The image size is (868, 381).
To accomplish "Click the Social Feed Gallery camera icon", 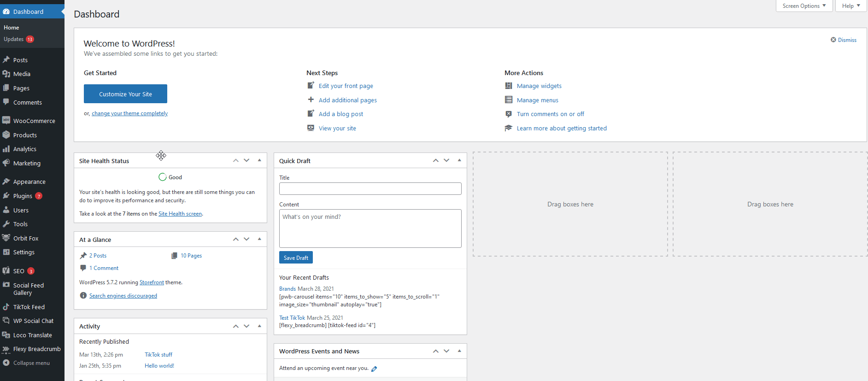I will (6, 285).
